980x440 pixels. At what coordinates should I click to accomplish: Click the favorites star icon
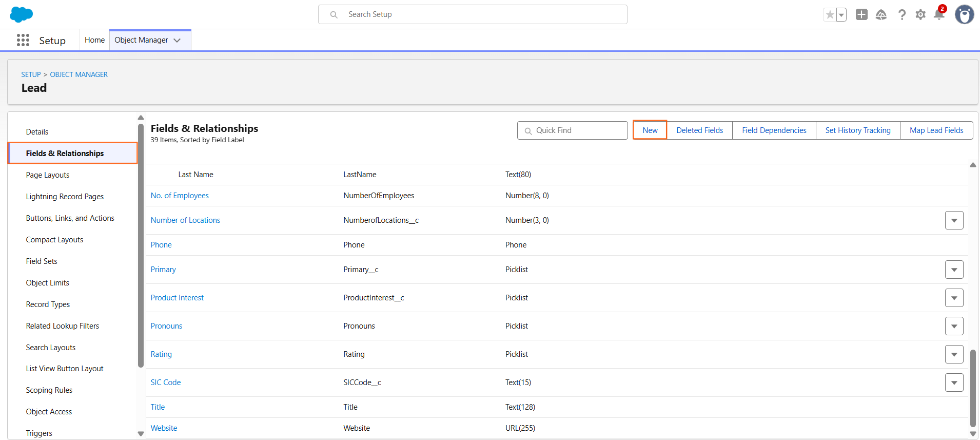(x=830, y=14)
